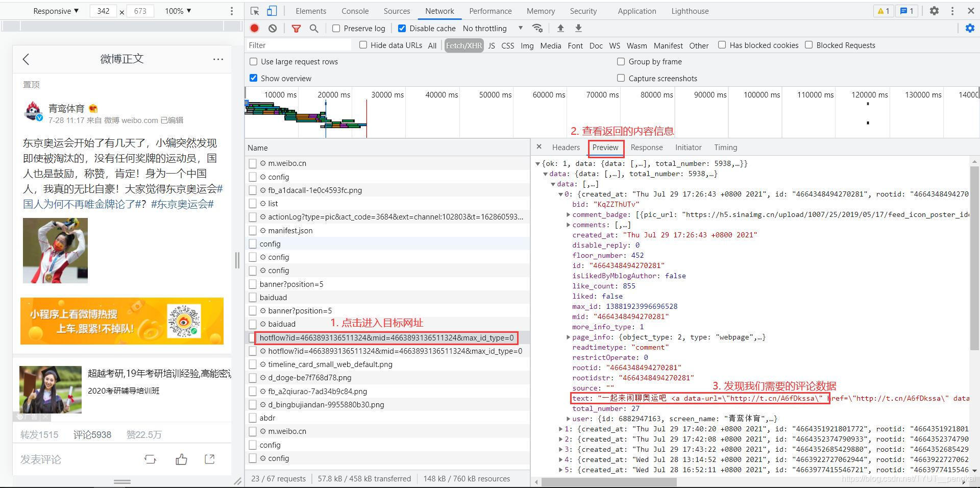Image resolution: width=980 pixels, height=488 pixels.
Task: Expand the comment_badge array
Action: [x=568, y=215]
